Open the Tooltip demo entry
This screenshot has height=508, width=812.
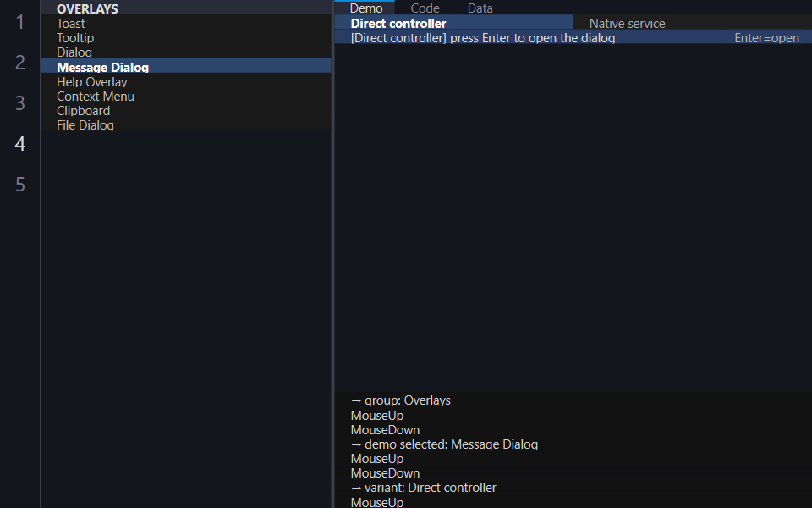185,38
